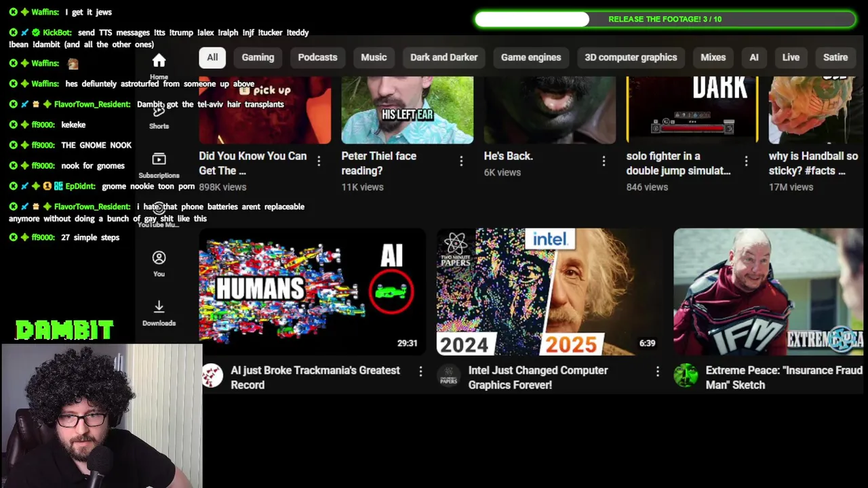This screenshot has width=868, height=488.
Task: Open options menu for 'AI just Broke Trackmania' video
Action: pyautogui.click(x=420, y=371)
